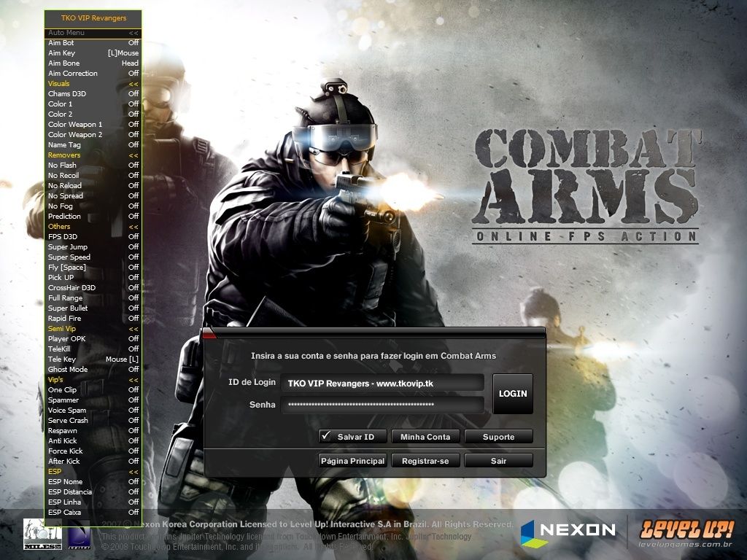Toggle the Name Tag option
747x560 pixels.
(x=93, y=145)
